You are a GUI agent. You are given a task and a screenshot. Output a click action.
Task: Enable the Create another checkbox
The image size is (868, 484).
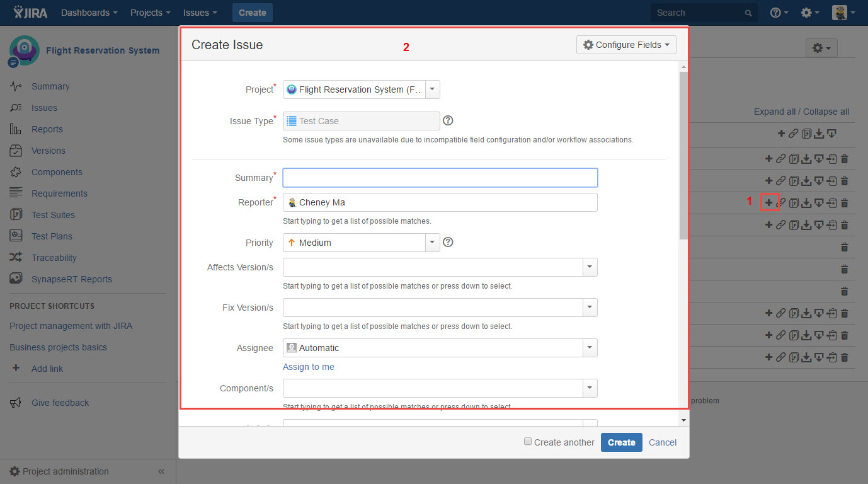tap(528, 442)
